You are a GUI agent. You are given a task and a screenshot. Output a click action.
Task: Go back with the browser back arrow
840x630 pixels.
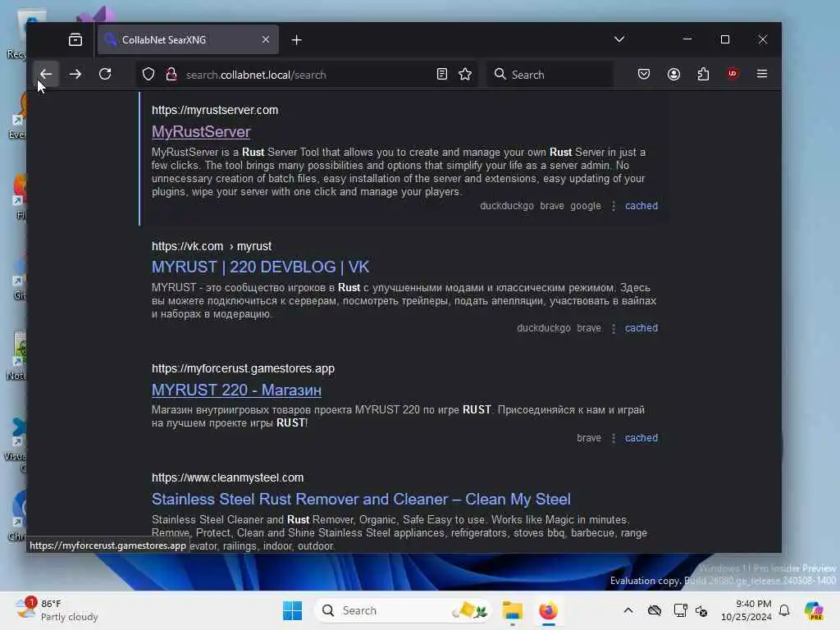(x=46, y=74)
